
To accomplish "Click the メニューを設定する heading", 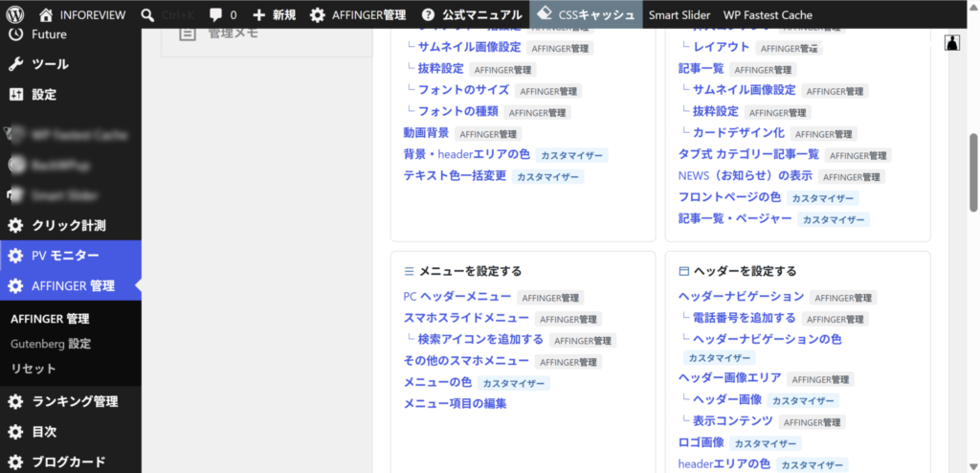I will 470,271.
